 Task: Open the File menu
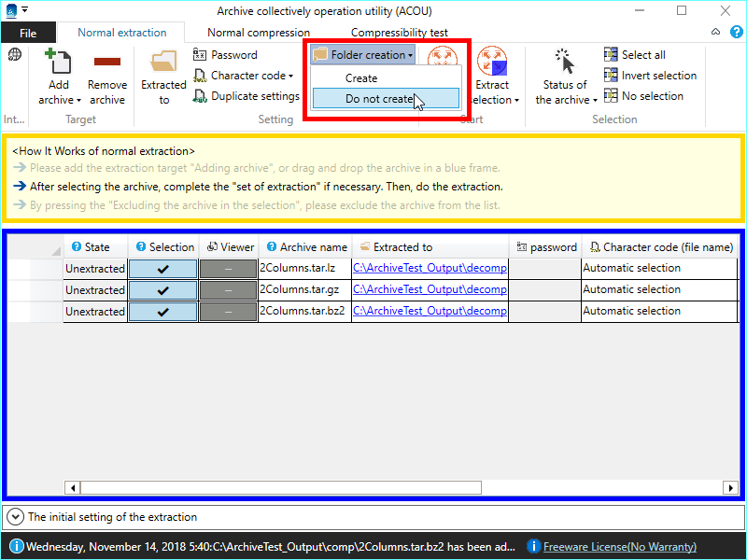[x=28, y=33]
